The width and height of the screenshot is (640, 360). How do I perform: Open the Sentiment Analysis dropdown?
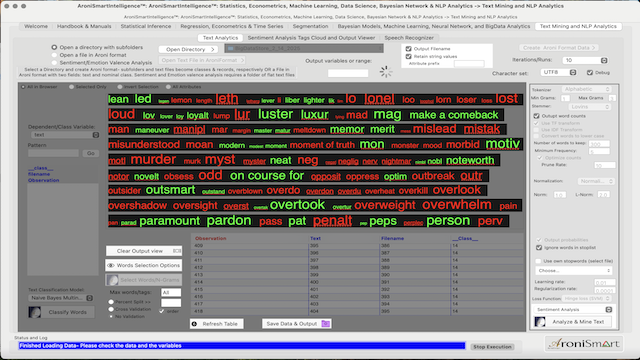click(x=573, y=309)
